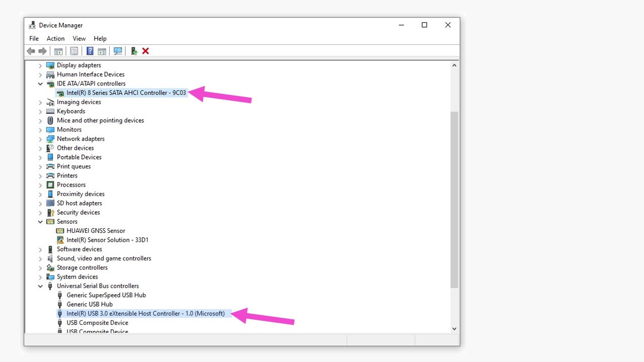Select the Generic USB Hub entry

click(90, 304)
